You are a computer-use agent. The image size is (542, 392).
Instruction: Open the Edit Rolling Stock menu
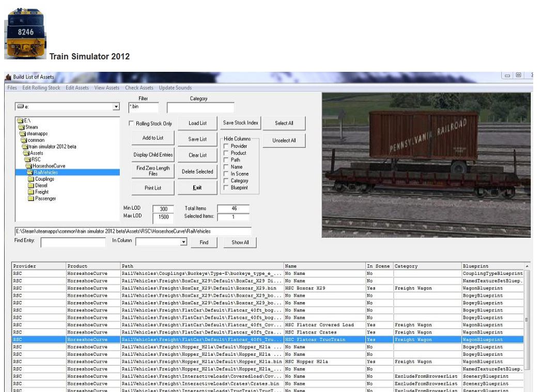[x=41, y=88]
